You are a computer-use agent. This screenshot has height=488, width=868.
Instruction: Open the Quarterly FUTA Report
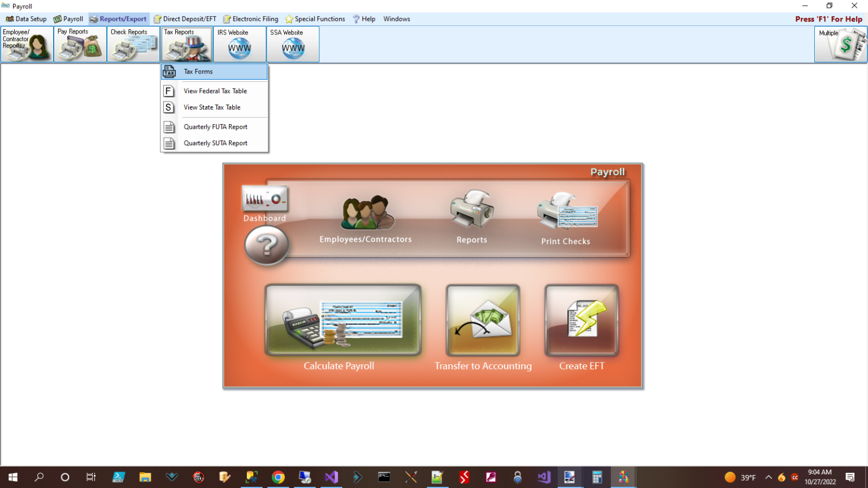point(215,127)
